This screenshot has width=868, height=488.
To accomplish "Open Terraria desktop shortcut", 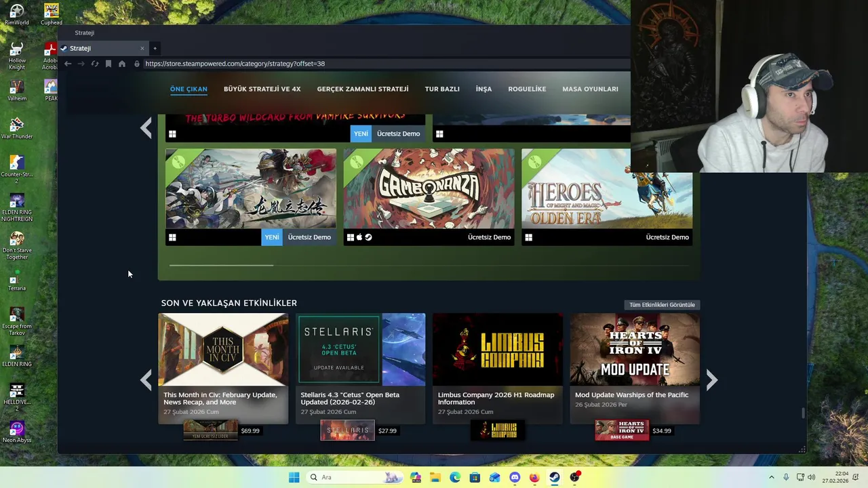I will click(x=17, y=281).
